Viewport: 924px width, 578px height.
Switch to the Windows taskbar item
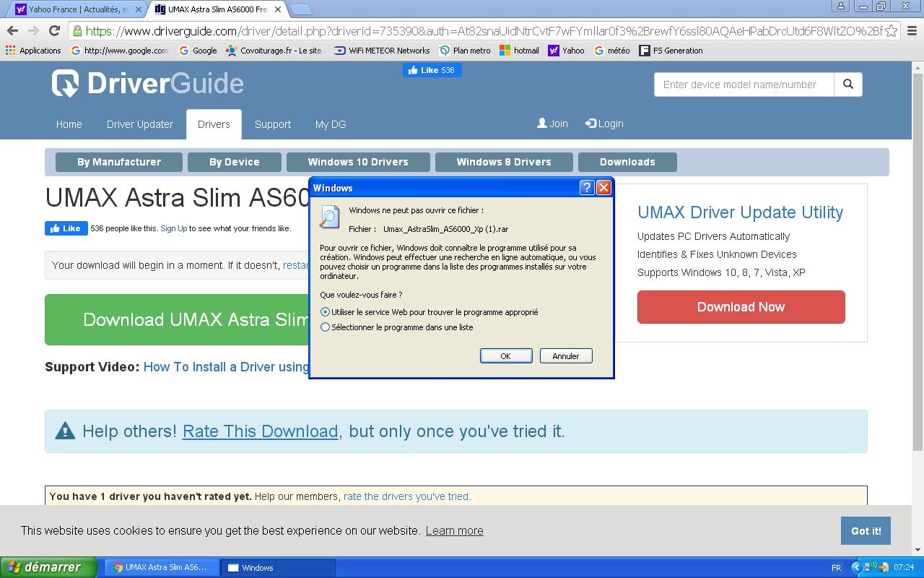(x=278, y=568)
